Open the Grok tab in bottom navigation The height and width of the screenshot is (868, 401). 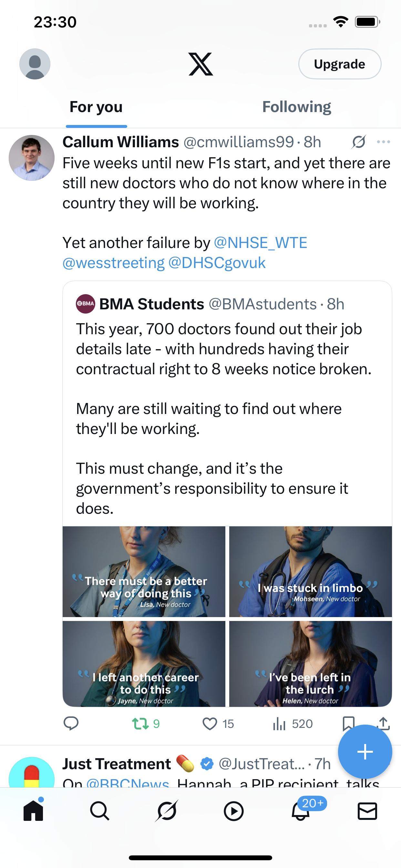coord(167,811)
